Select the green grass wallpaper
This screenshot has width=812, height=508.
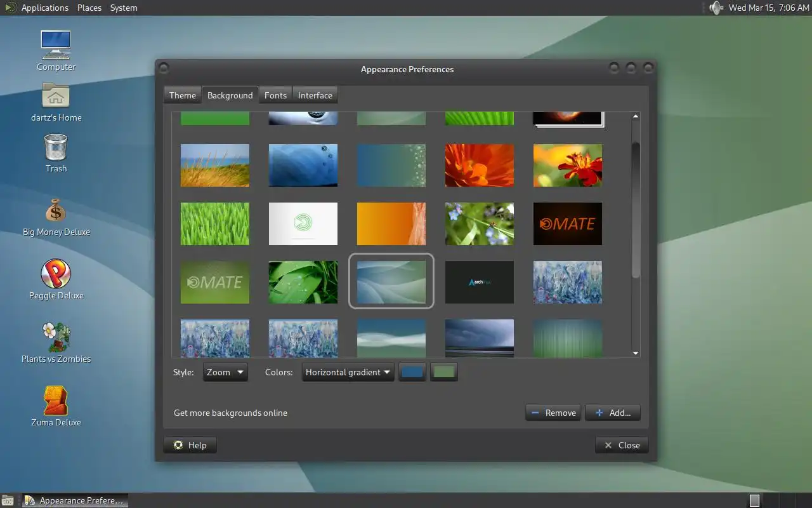215,224
